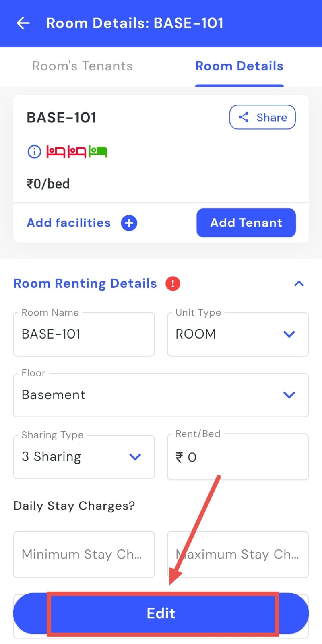322x644 pixels.
Task: Tap the Add facilities link
Action: click(x=69, y=223)
